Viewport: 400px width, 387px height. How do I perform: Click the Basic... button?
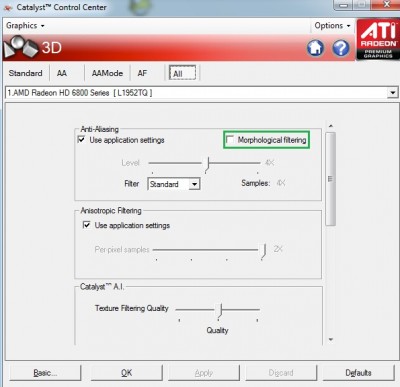(45, 373)
